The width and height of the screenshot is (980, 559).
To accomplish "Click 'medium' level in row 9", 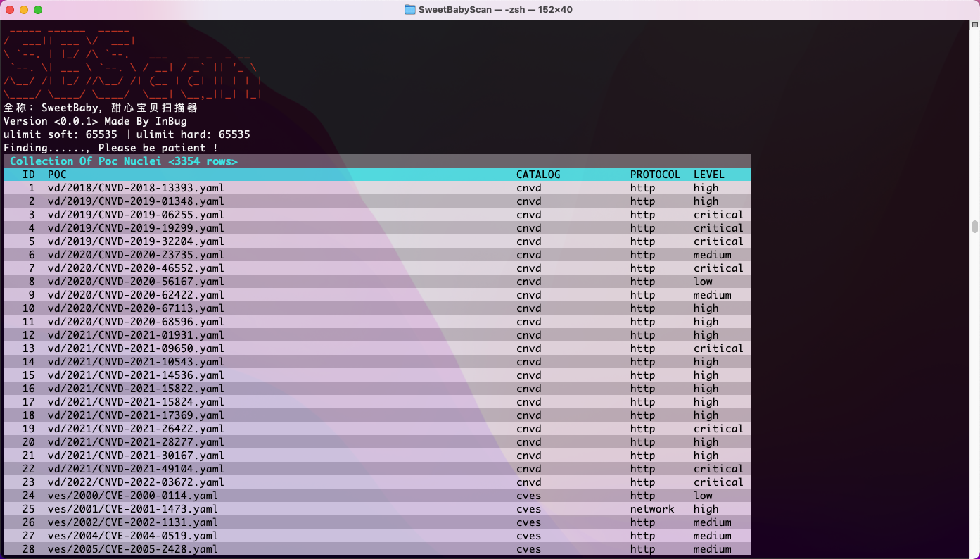I will 713,295.
